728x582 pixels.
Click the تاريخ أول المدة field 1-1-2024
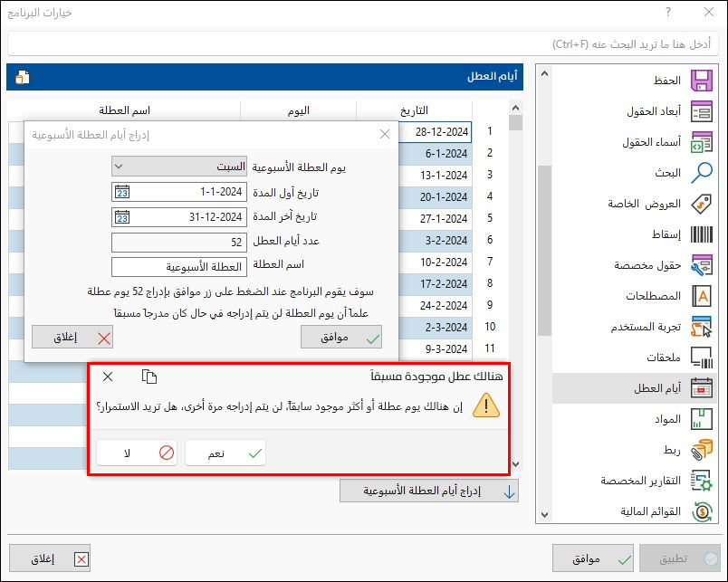[178, 192]
